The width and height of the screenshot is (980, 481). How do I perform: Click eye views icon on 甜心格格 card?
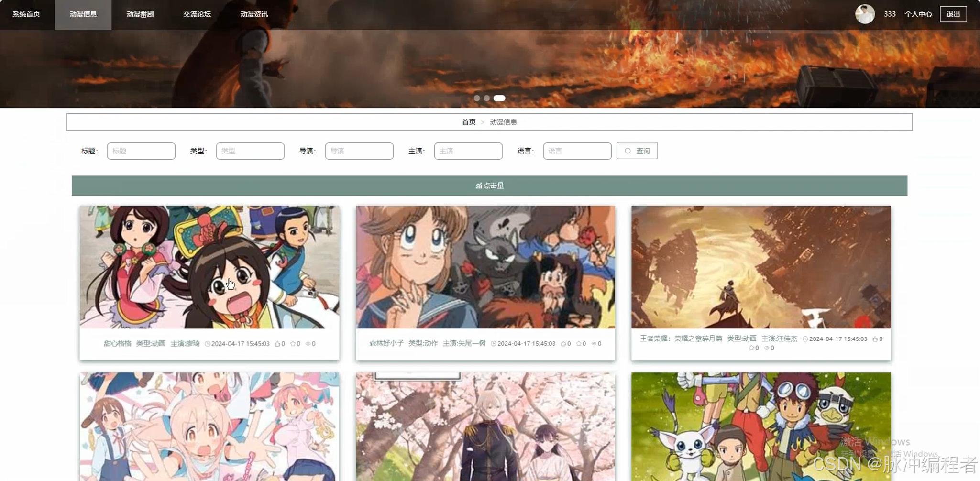(x=308, y=344)
